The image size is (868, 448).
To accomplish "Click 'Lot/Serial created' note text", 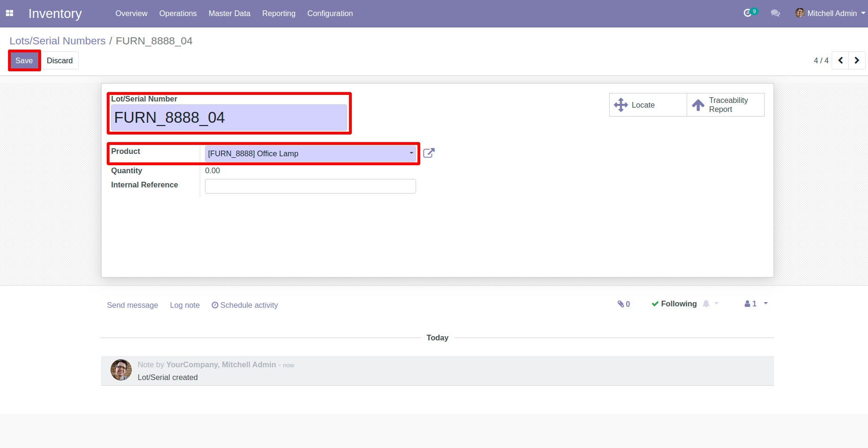I will click(x=168, y=377).
